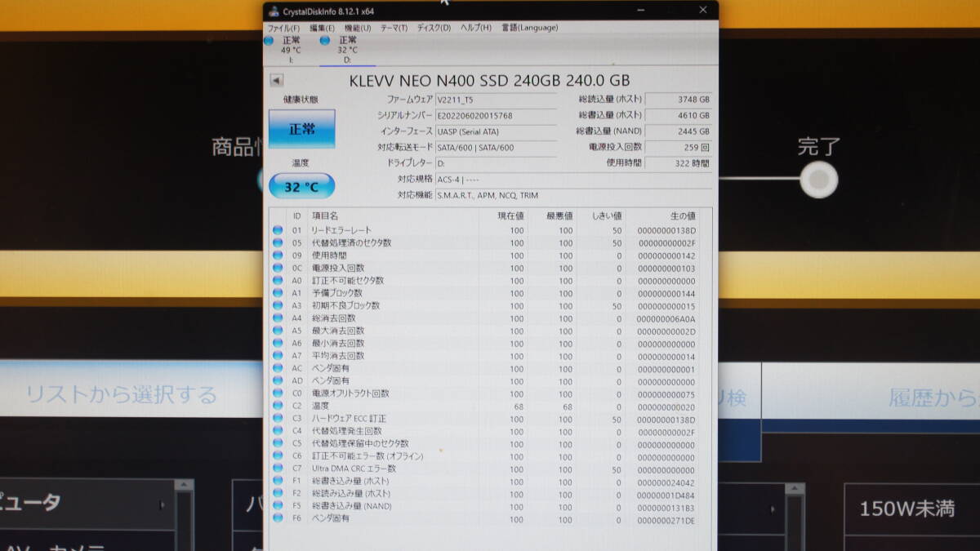Click the しきい値 column header
980x551 pixels.
coord(607,216)
